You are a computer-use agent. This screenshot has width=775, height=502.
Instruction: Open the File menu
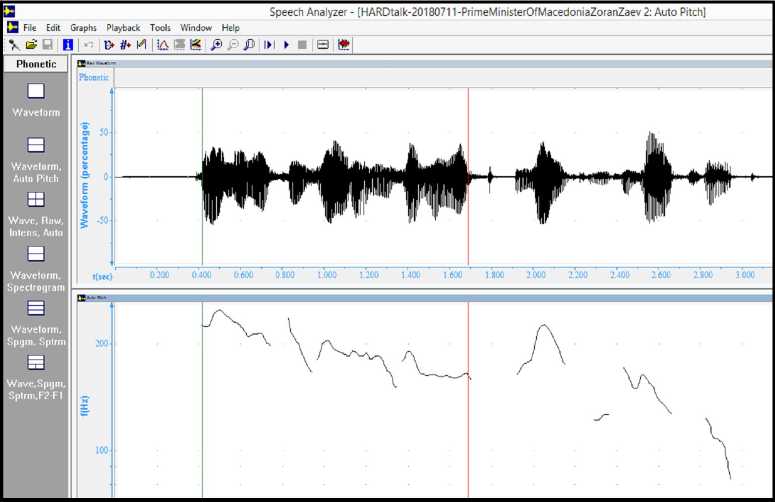click(x=30, y=28)
